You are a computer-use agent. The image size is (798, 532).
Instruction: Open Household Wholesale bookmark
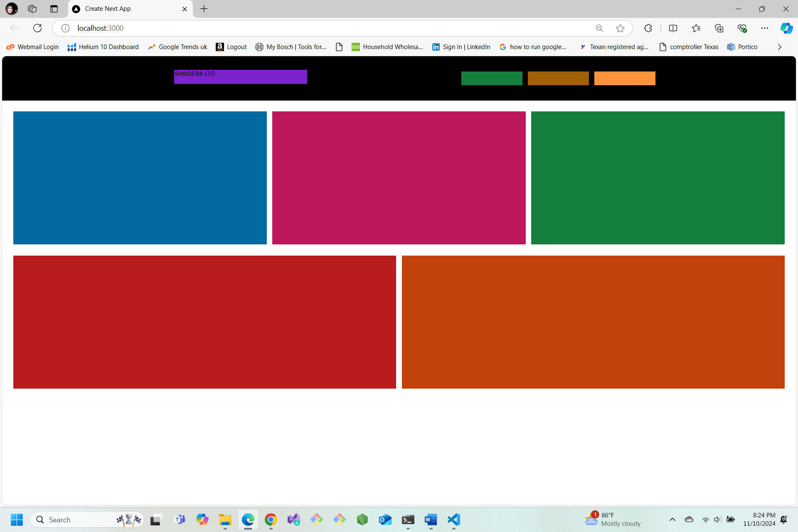pos(387,47)
